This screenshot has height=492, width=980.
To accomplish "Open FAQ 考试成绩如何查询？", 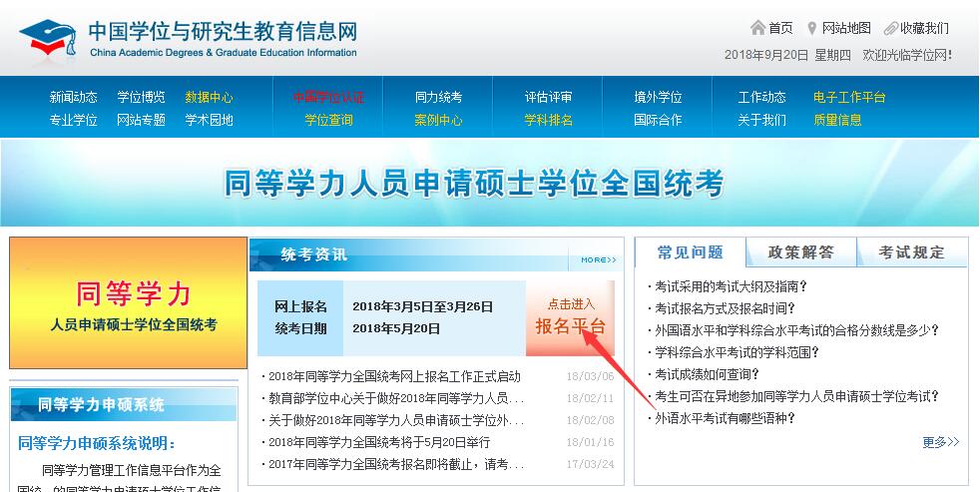I will (706, 374).
